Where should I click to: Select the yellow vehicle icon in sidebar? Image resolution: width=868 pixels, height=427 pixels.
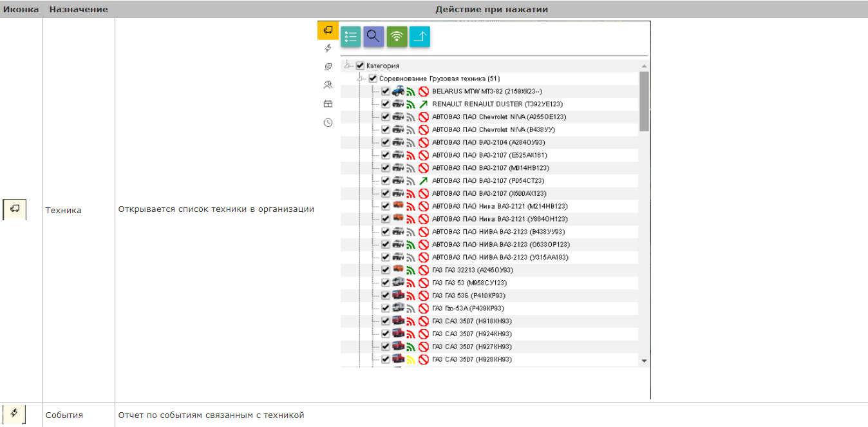(x=328, y=30)
